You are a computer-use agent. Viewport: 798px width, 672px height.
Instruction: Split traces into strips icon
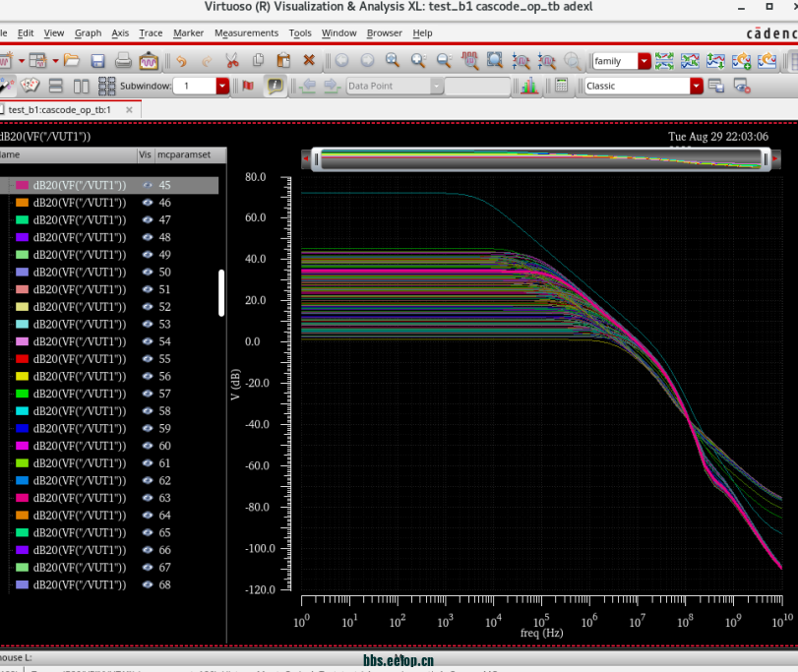pyautogui.click(x=664, y=61)
